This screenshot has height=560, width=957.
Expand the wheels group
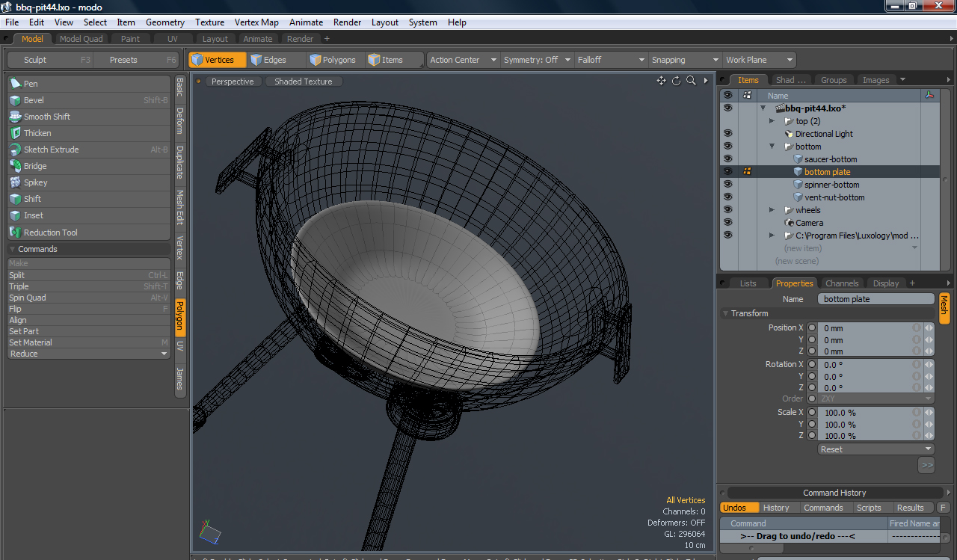click(x=772, y=210)
